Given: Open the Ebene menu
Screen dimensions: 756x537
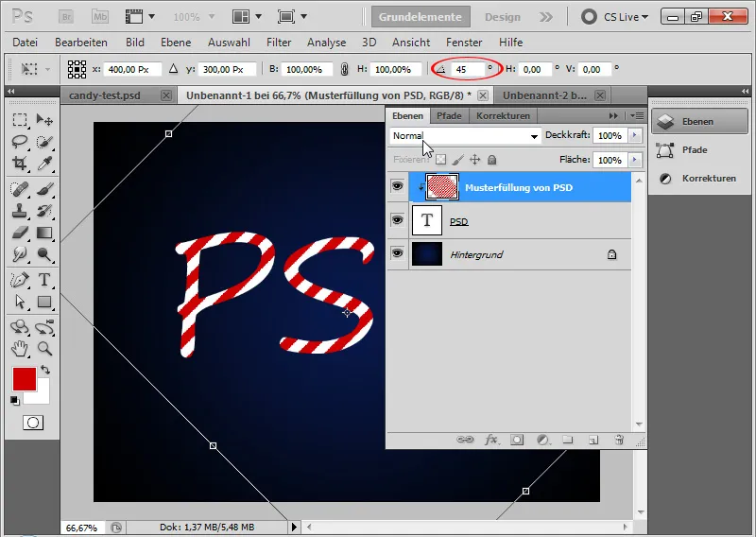Looking at the screenshot, I should (x=176, y=43).
